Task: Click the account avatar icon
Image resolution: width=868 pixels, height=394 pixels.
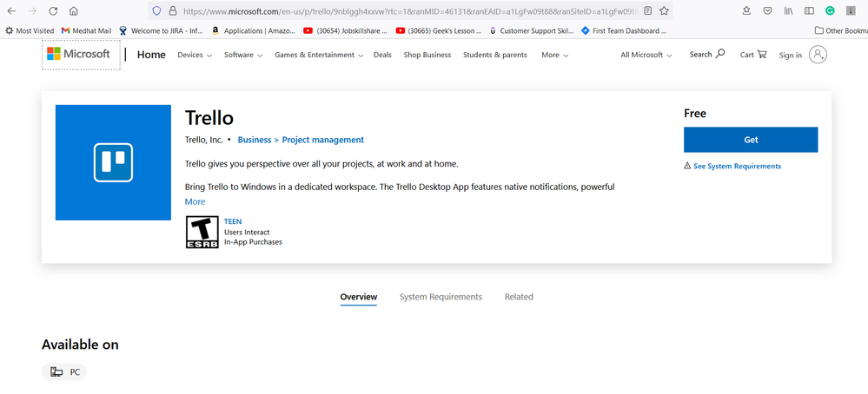Action: (x=818, y=54)
